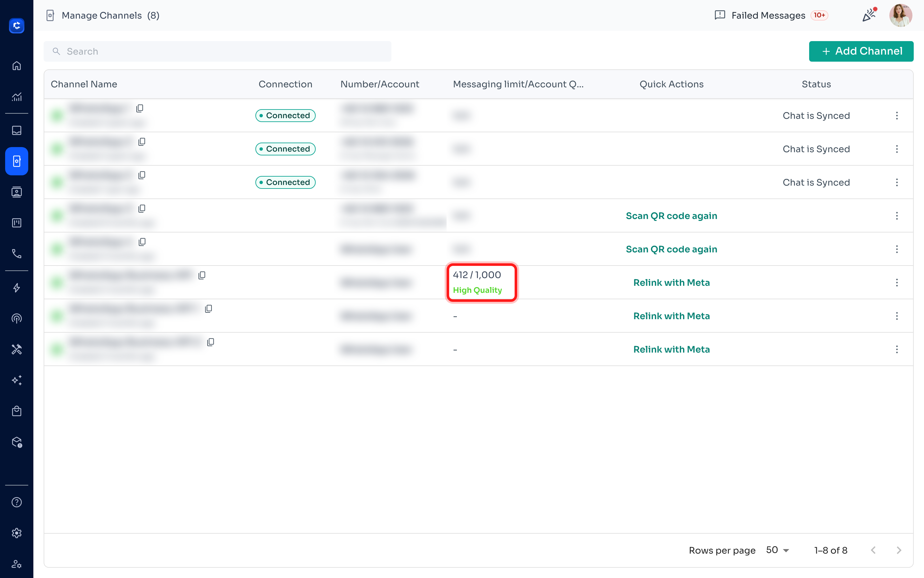Click the Connection column header

285,84
